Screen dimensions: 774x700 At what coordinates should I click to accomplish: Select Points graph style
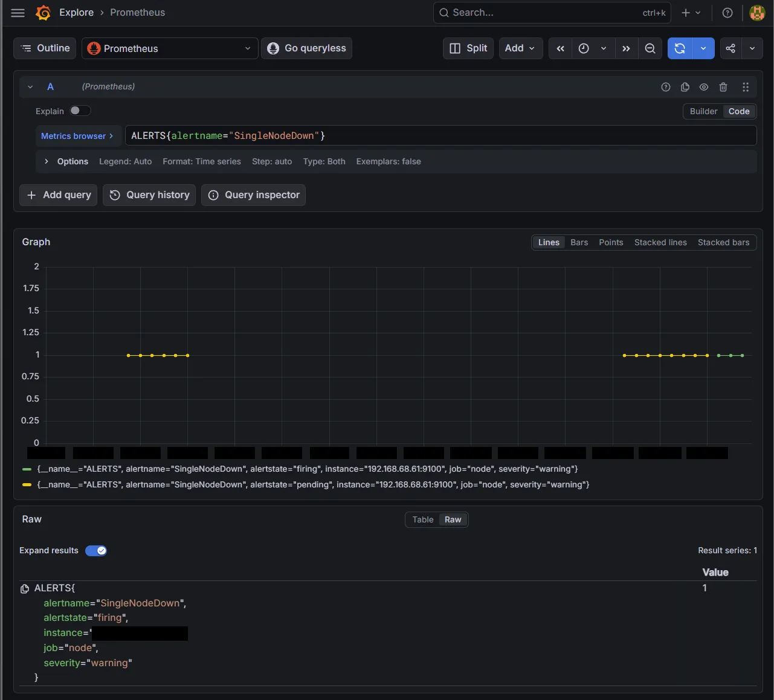611,242
